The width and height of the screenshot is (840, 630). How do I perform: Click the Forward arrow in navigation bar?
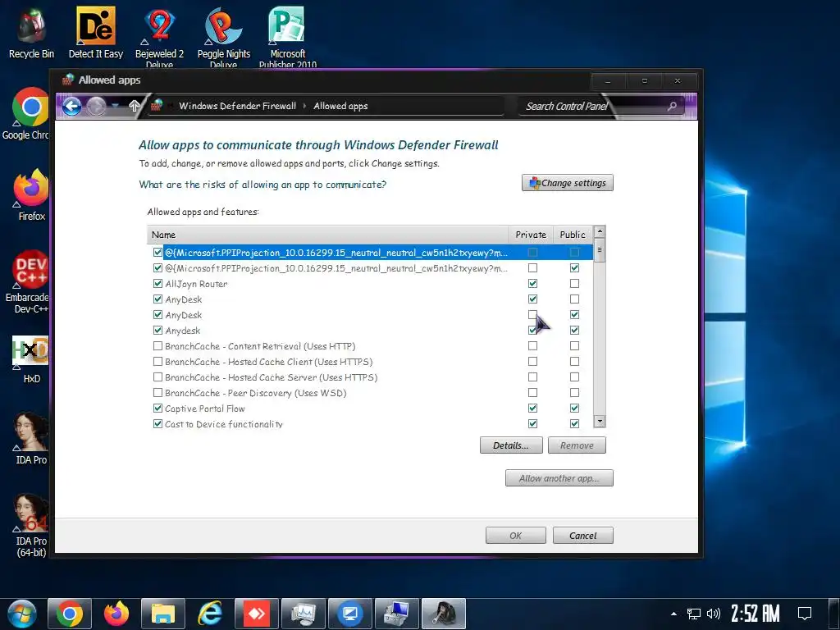(x=97, y=106)
